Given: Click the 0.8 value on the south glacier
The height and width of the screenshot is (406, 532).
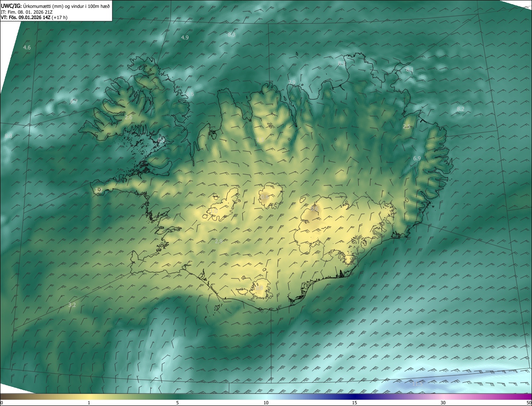Looking at the screenshot, I should point(259,288).
